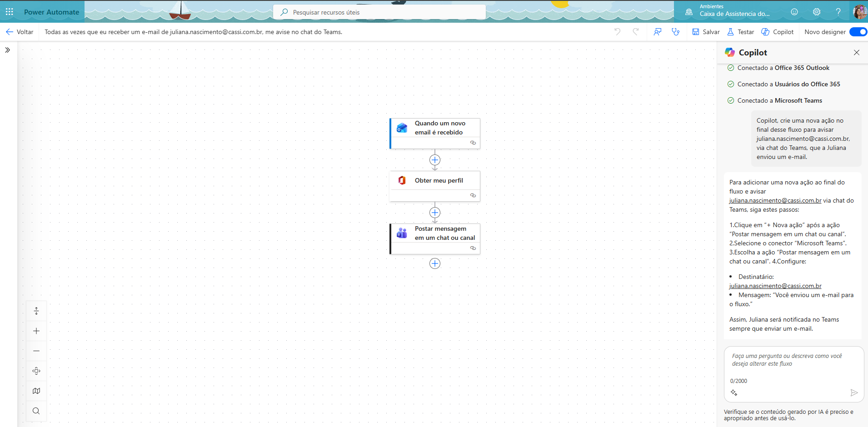The image size is (868, 427).
Task: Click the user prompt bubble starting Copilot, crie
Action: (806, 139)
